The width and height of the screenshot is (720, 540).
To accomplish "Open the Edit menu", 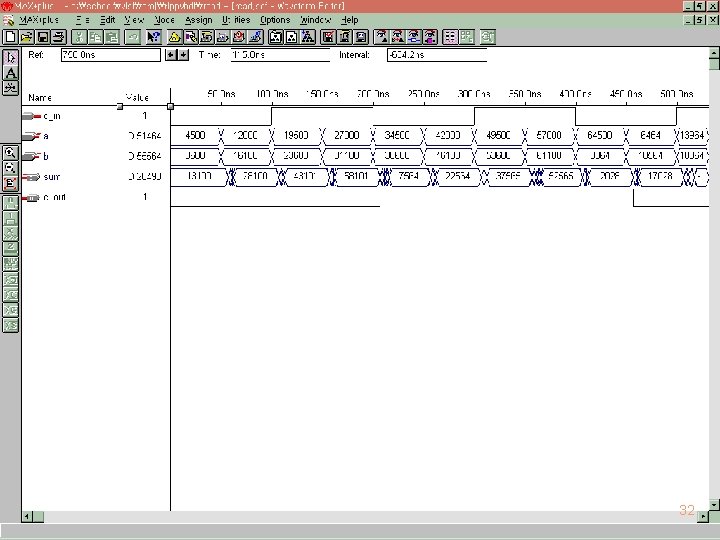I will click(107, 20).
